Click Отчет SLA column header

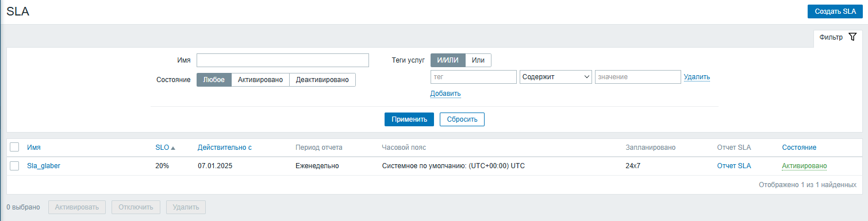(734, 148)
